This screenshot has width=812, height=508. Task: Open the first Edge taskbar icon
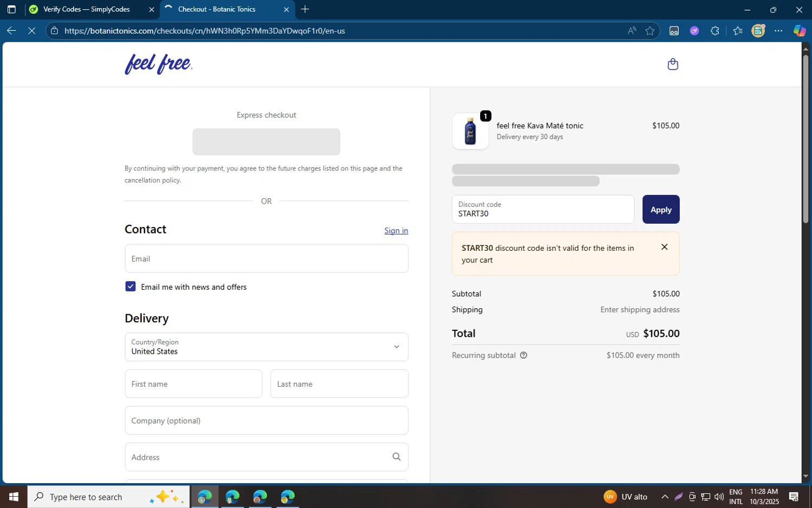pyautogui.click(x=205, y=497)
